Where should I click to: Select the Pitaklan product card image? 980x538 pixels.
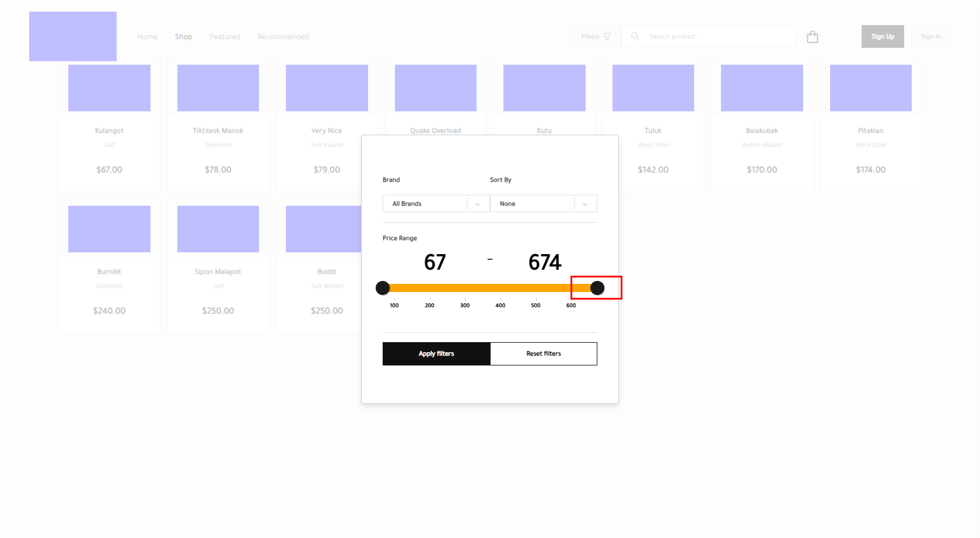870,88
